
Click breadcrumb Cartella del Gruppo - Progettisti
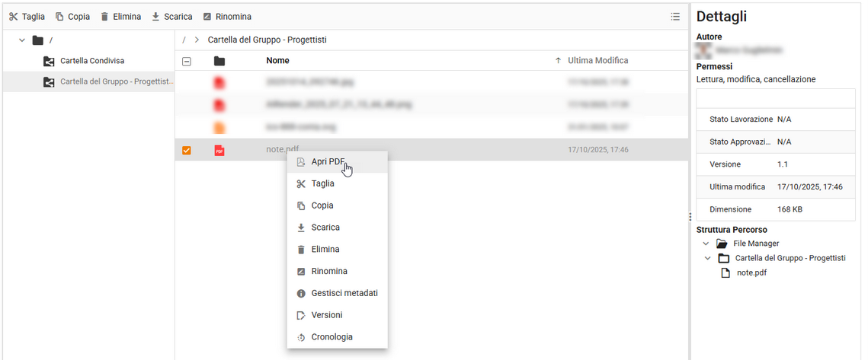pyautogui.click(x=267, y=40)
